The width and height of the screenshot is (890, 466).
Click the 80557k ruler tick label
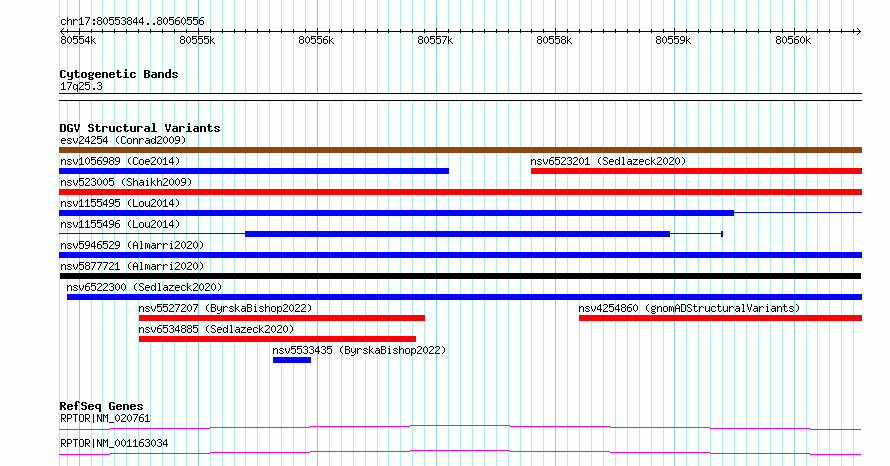click(435, 40)
